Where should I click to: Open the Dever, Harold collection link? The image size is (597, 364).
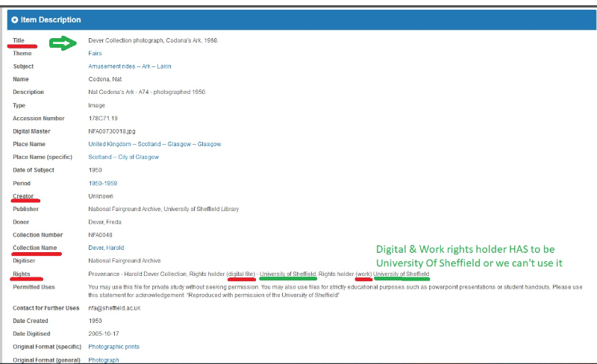coord(106,248)
